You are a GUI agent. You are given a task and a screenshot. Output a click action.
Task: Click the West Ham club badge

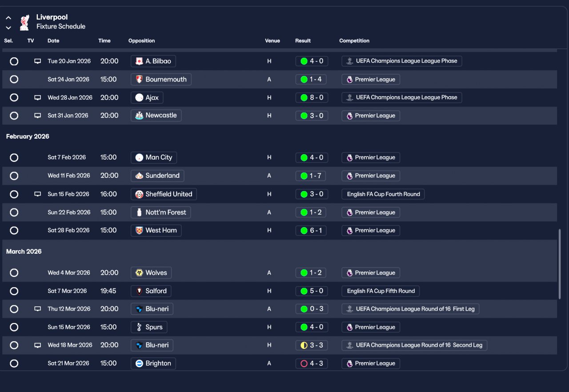[x=139, y=231]
